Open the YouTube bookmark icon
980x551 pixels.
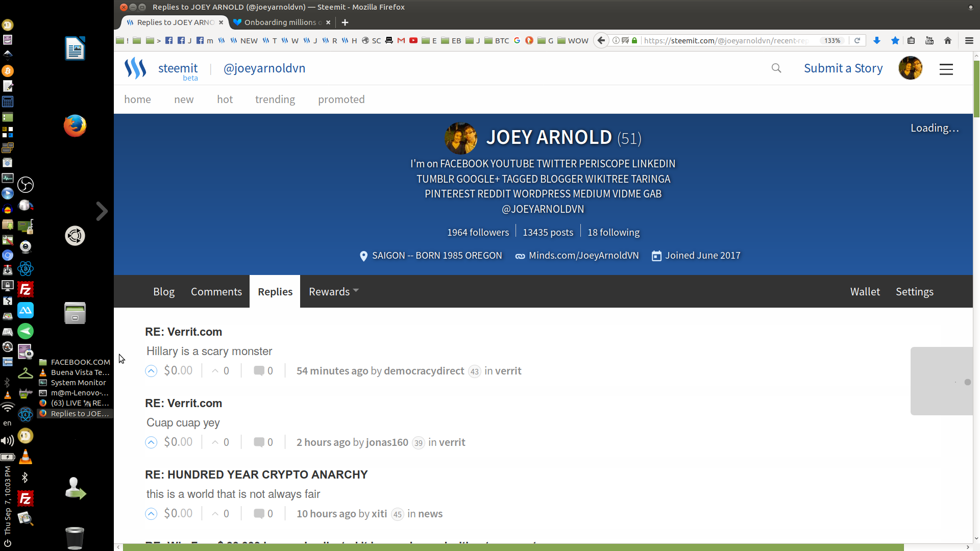pos(413,40)
